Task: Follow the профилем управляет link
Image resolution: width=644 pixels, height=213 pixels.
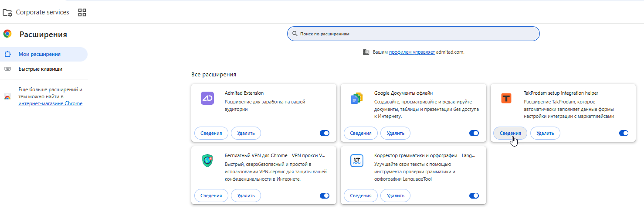Action: [412, 52]
